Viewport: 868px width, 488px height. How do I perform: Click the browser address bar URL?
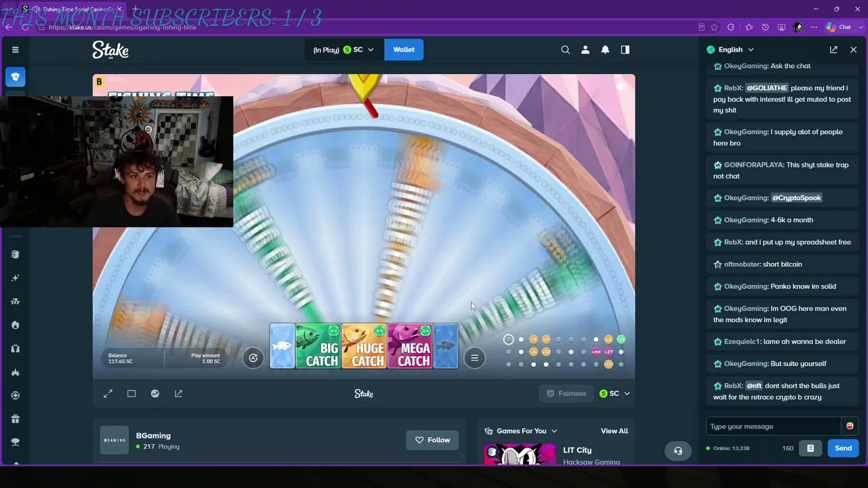click(123, 27)
